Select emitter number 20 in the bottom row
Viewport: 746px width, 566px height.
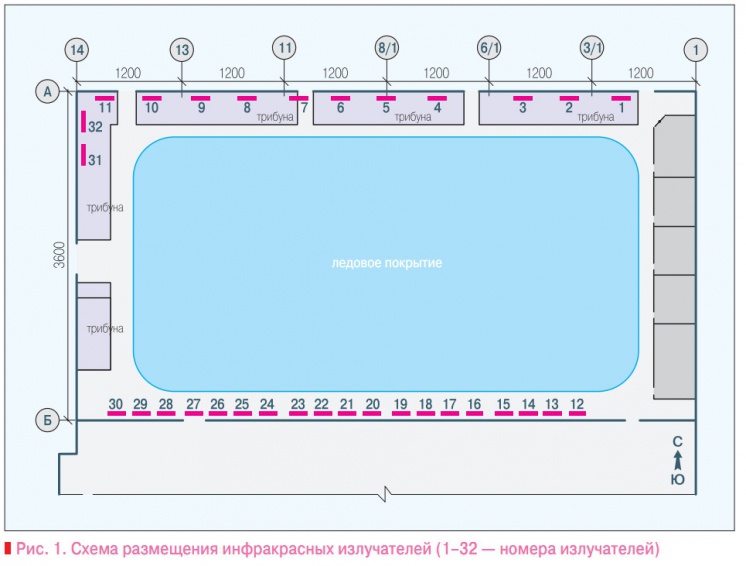coord(372,405)
